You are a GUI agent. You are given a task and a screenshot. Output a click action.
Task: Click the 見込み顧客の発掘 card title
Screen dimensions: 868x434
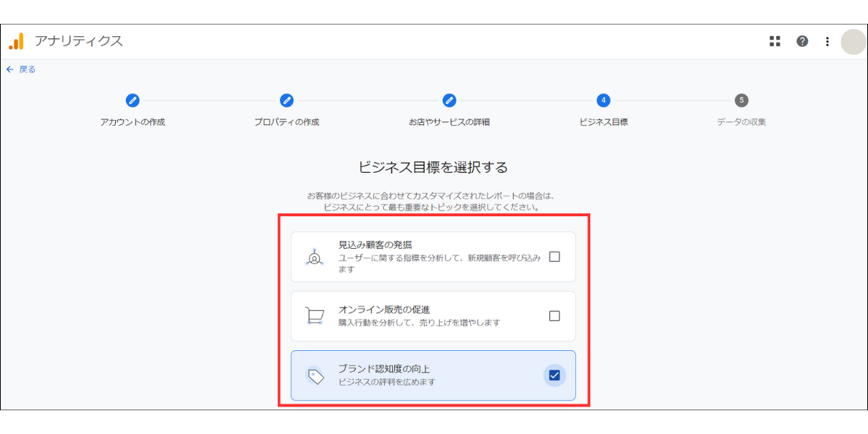[x=375, y=244]
